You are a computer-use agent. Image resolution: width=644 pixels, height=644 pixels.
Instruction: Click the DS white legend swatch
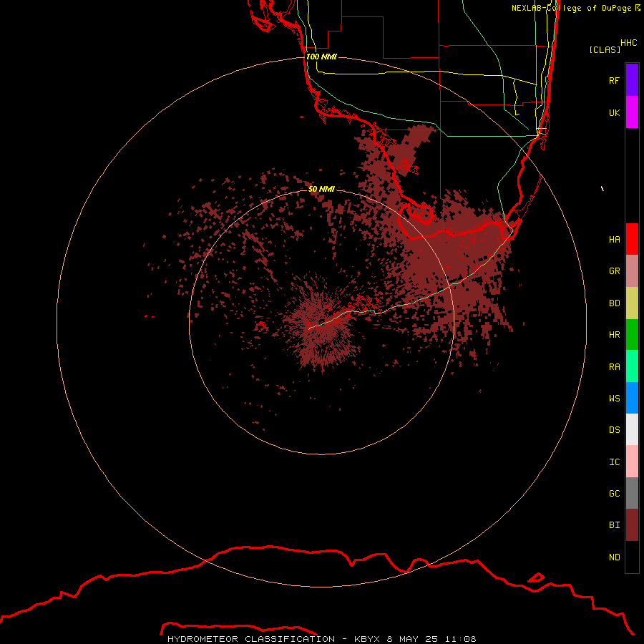click(632, 429)
